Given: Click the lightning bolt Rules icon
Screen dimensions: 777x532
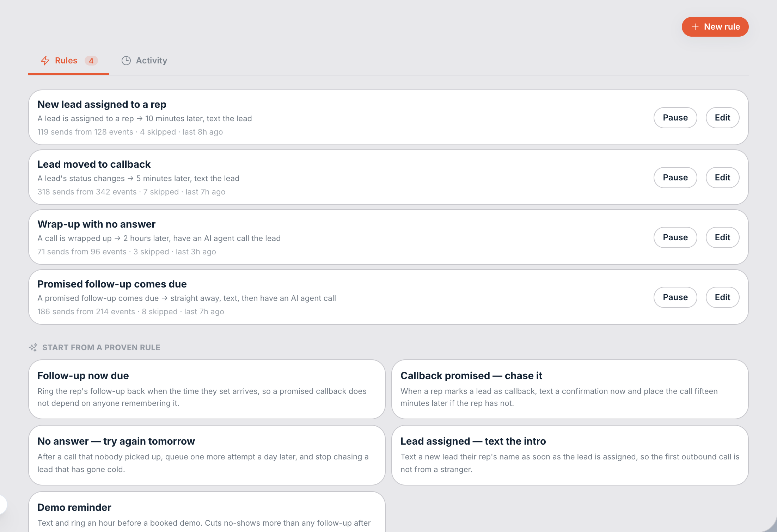Looking at the screenshot, I should coord(45,61).
